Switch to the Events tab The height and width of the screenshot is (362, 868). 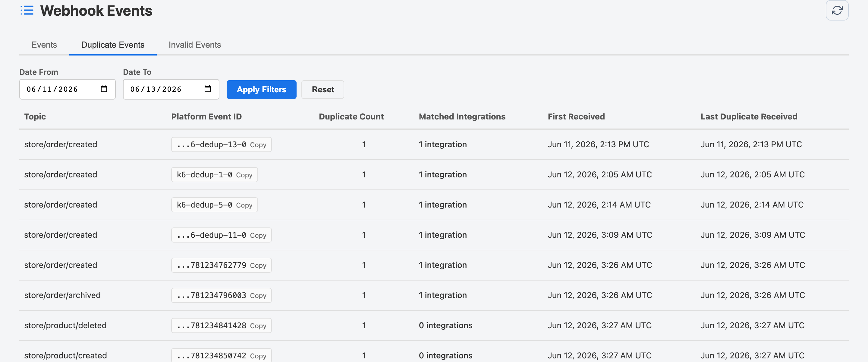click(44, 45)
